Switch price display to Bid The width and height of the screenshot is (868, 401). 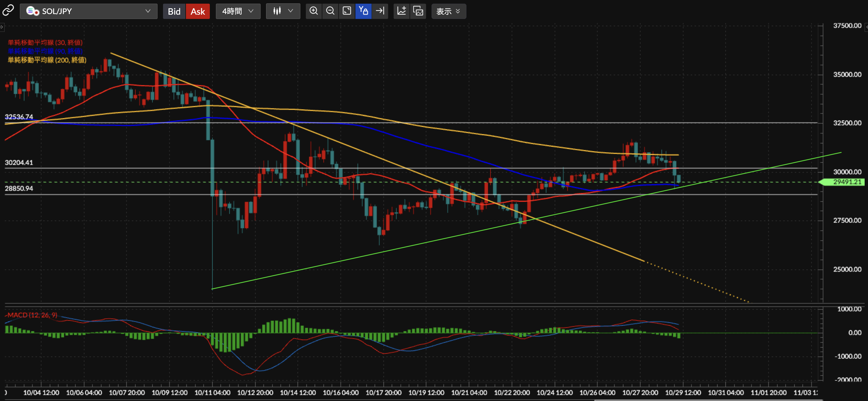pos(174,11)
